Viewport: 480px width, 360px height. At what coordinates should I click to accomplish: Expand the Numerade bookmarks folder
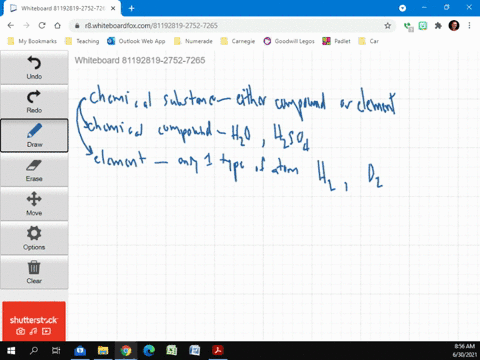(x=193, y=41)
